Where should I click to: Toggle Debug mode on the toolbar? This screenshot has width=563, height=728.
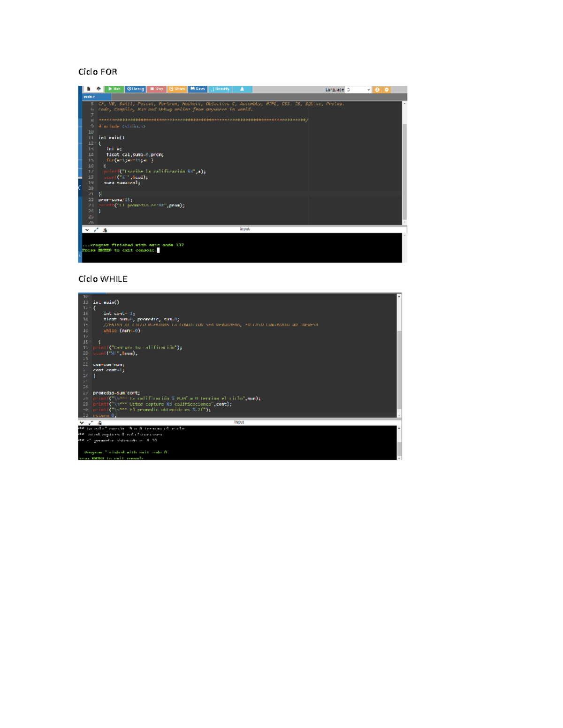[136, 89]
